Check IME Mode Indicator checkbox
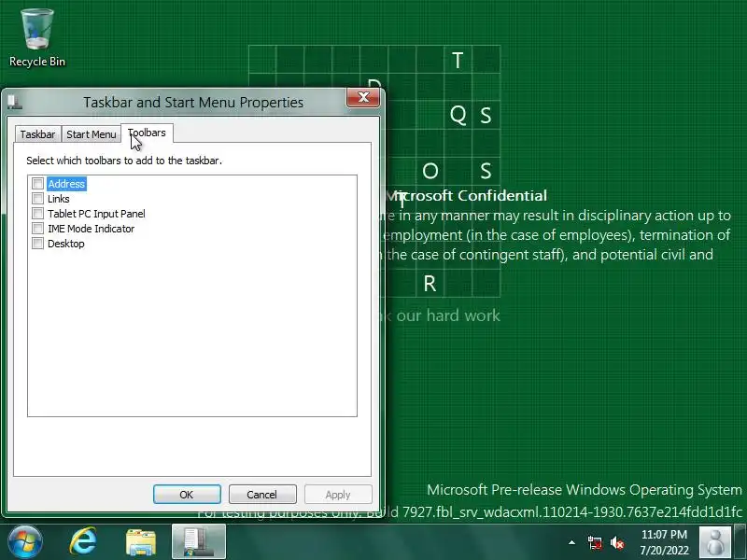 (x=37, y=228)
